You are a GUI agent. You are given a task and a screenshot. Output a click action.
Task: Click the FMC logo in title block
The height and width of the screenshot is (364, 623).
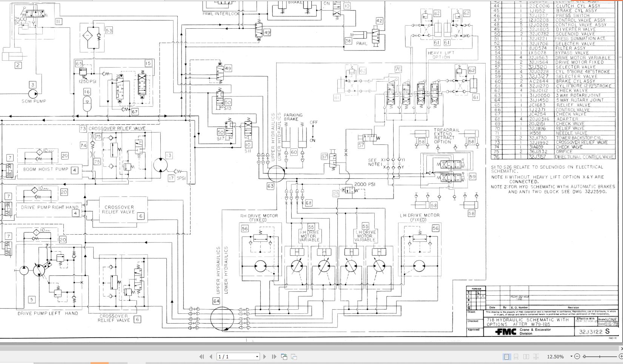pos(505,332)
